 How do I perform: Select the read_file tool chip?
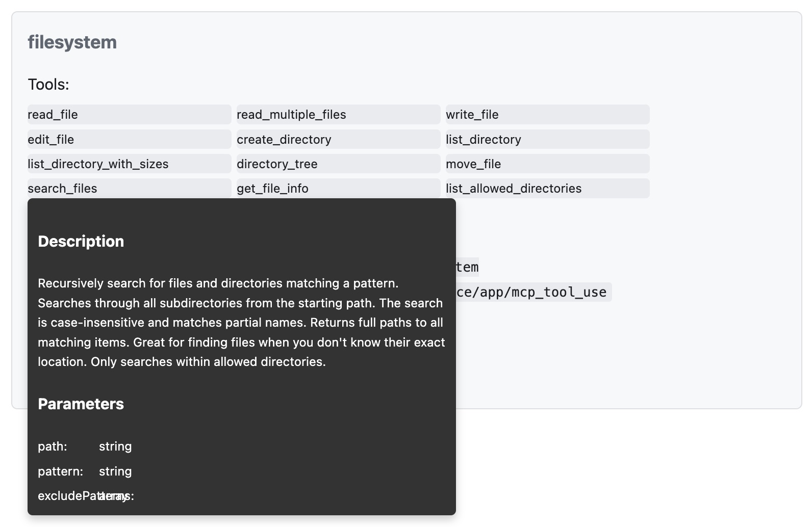pyautogui.click(x=130, y=115)
